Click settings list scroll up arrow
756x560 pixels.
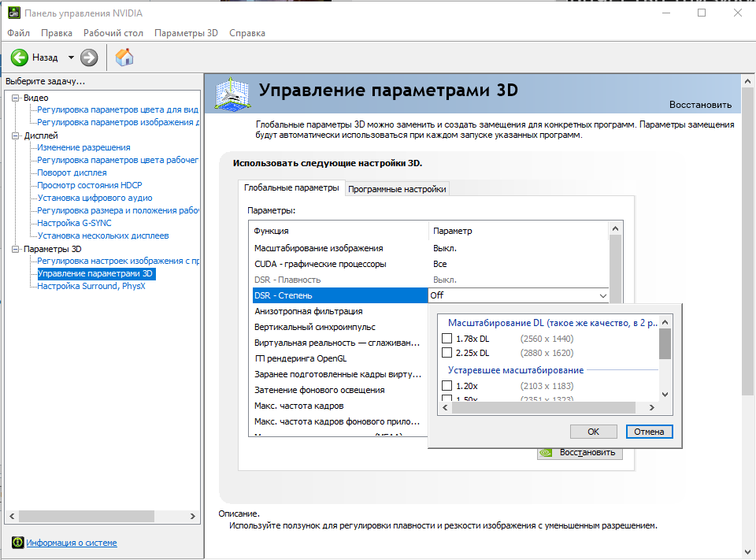(615, 228)
